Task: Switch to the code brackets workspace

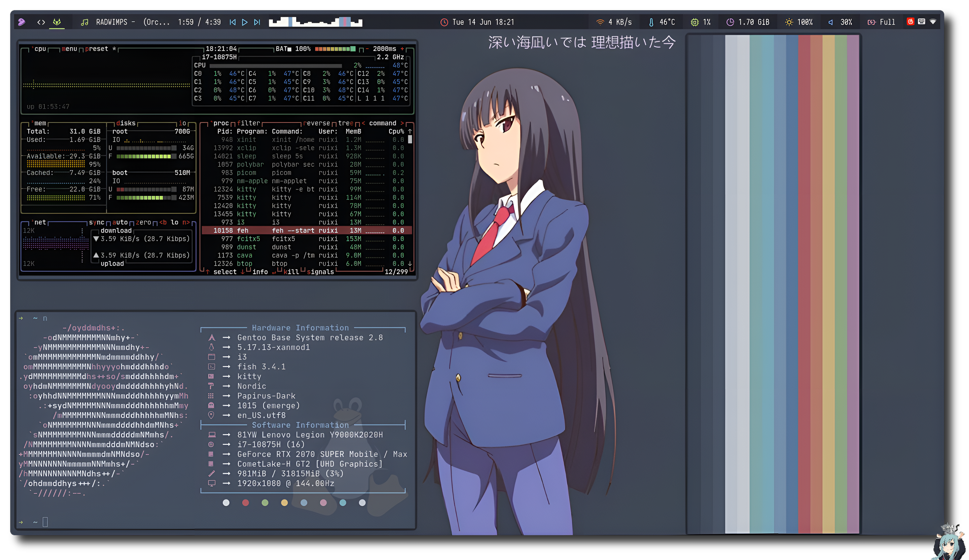Action: pos(41,22)
